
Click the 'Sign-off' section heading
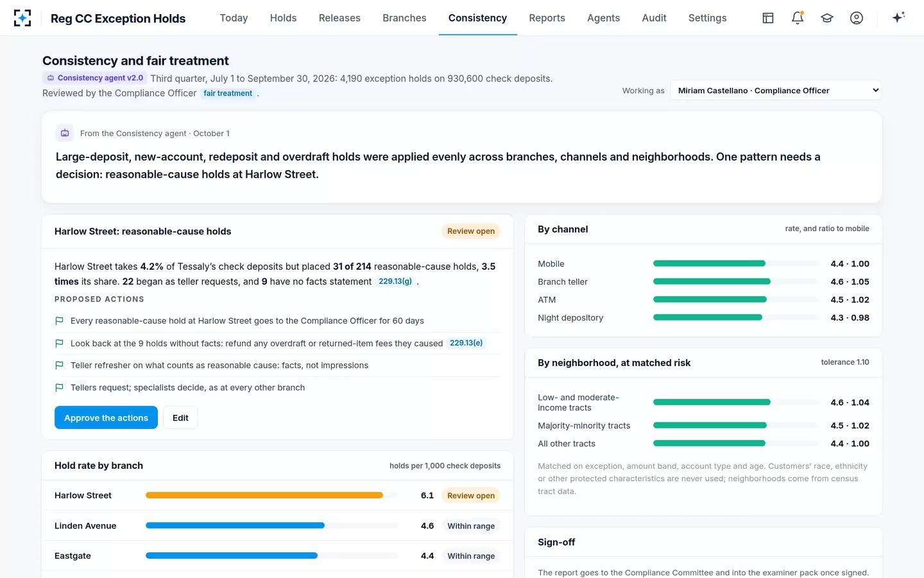click(556, 542)
